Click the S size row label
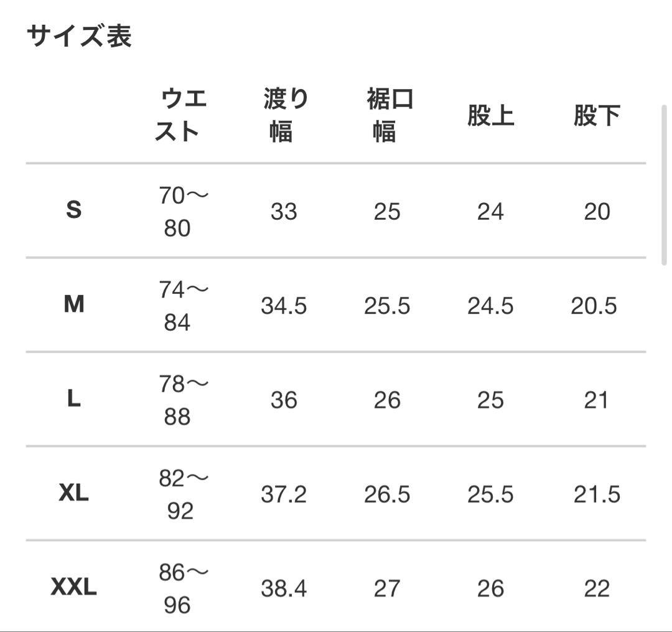The width and height of the screenshot is (672, 632). [73, 210]
